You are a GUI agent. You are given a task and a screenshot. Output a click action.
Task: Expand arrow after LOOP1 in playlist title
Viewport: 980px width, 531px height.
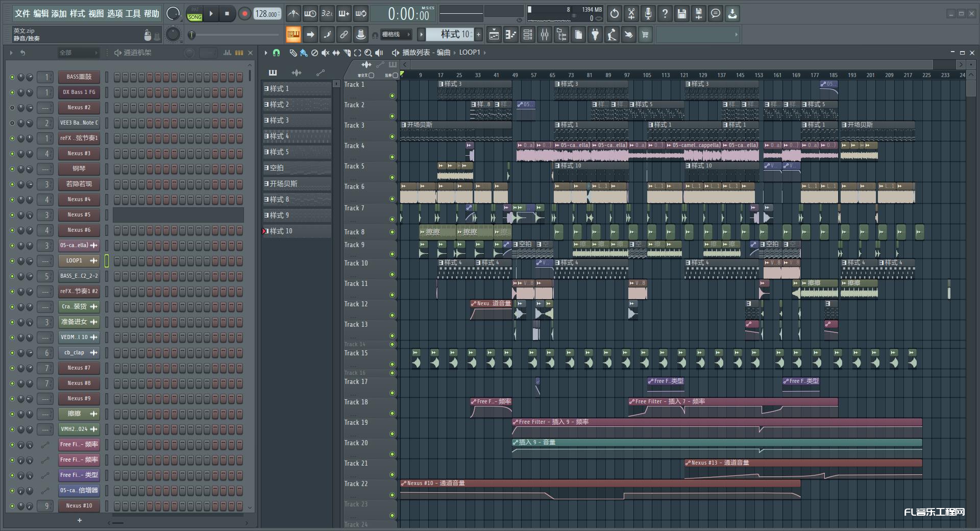[485, 53]
